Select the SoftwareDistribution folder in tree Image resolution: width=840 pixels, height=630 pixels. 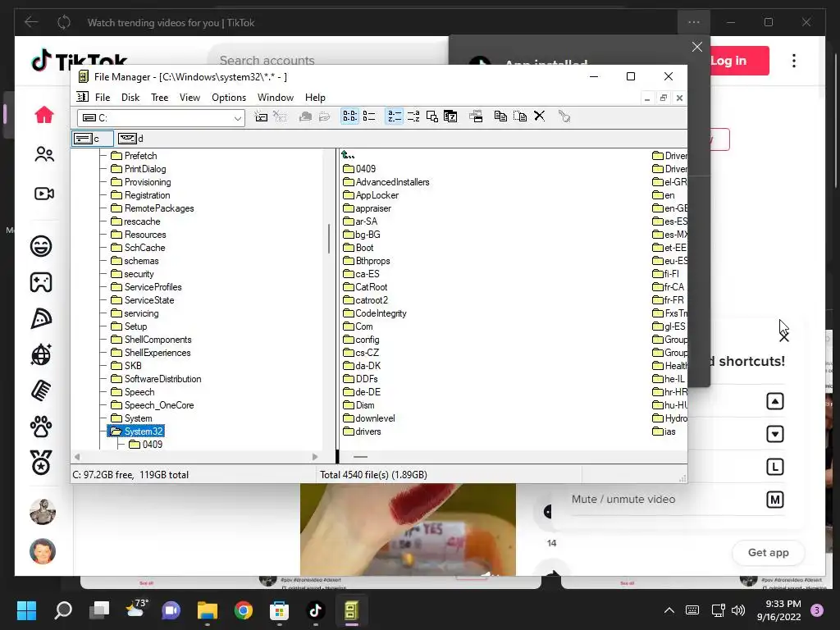click(x=156, y=379)
